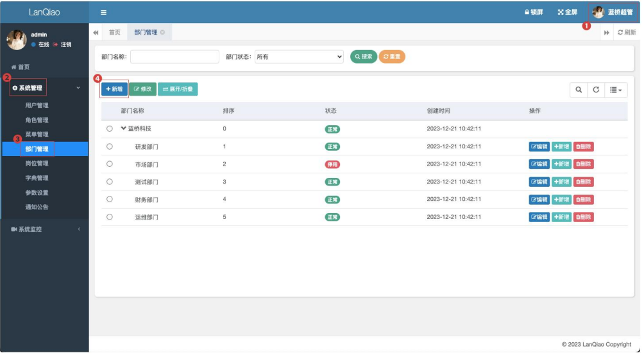Click 编辑 for 研发部门
Screen dimensions: 644x355
(x=539, y=146)
